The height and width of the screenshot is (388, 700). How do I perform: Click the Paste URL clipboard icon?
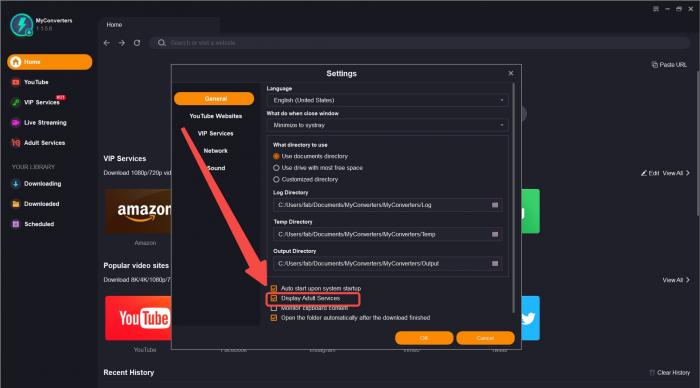point(654,65)
